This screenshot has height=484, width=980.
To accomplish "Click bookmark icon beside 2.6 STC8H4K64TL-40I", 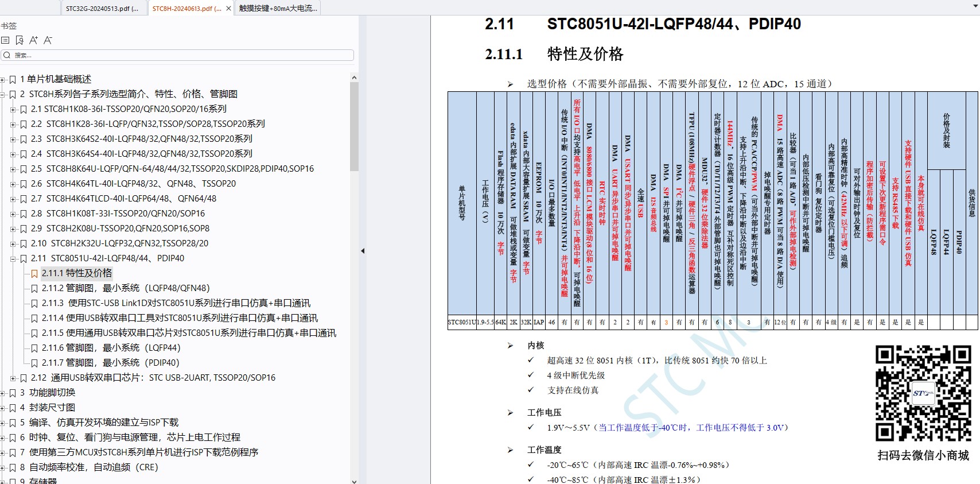I will tap(24, 184).
